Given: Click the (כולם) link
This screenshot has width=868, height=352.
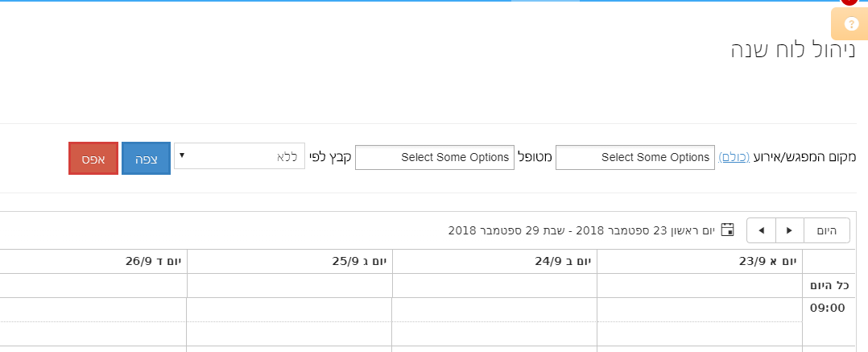Looking at the screenshot, I should pyautogui.click(x=734, y=157).
